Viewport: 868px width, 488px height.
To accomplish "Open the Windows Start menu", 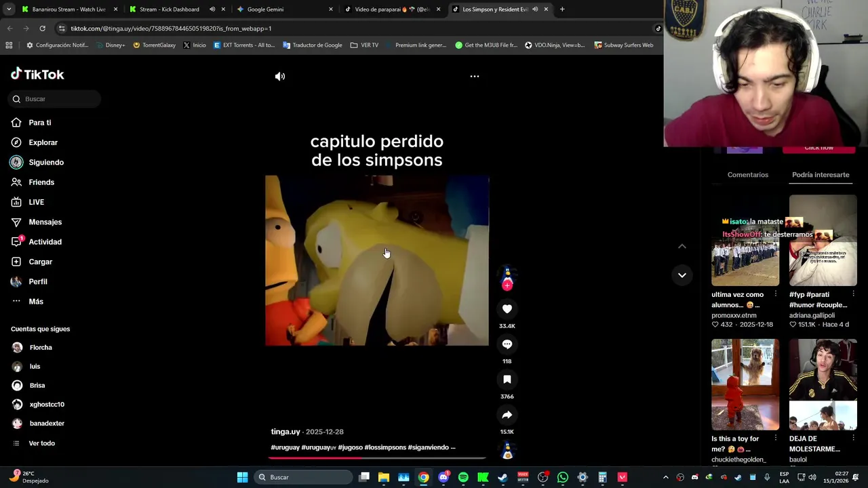I will [242, 477].
